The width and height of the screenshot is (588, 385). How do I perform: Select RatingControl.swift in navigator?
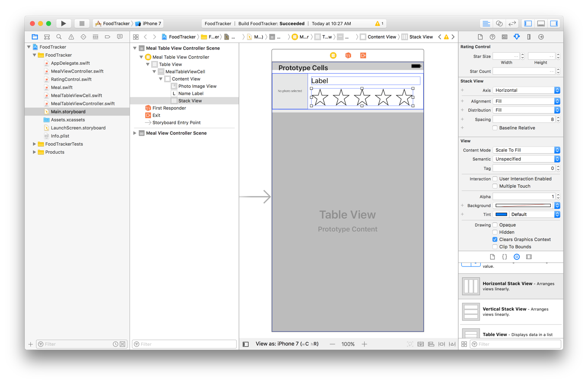(x=71, y=79)
